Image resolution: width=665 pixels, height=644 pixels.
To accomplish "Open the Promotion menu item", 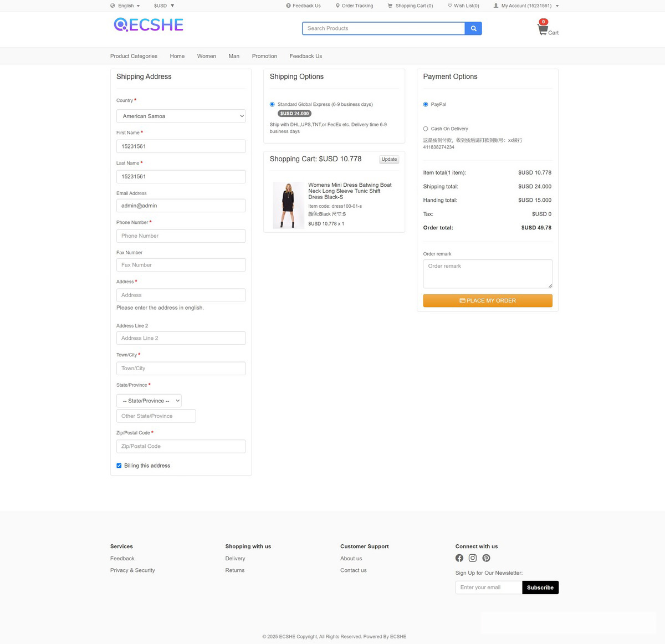I will [x=264, y=56].
